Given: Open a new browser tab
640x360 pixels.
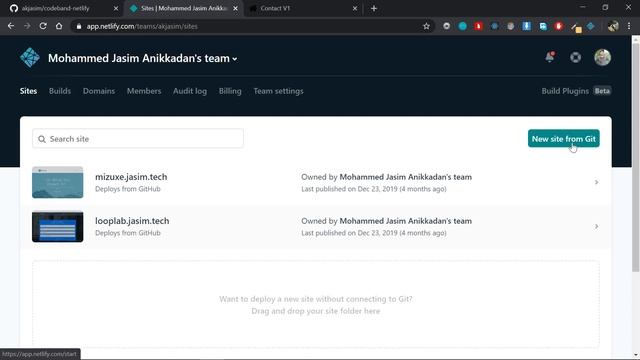Looking at the screenshot, I should 374,8.
